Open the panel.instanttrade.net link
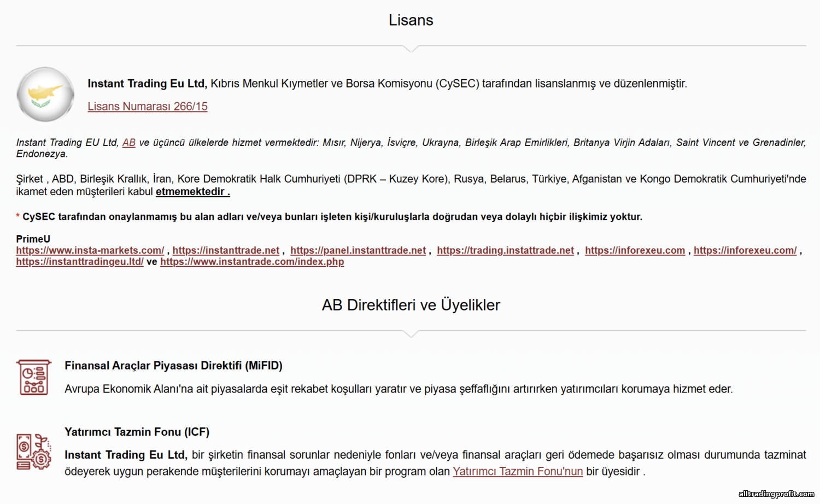This screenshot has height=504, width=820. click(358, 250)
